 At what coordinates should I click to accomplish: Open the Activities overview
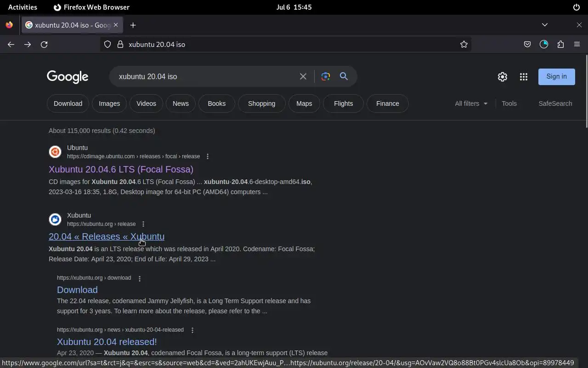coord(23,7)
